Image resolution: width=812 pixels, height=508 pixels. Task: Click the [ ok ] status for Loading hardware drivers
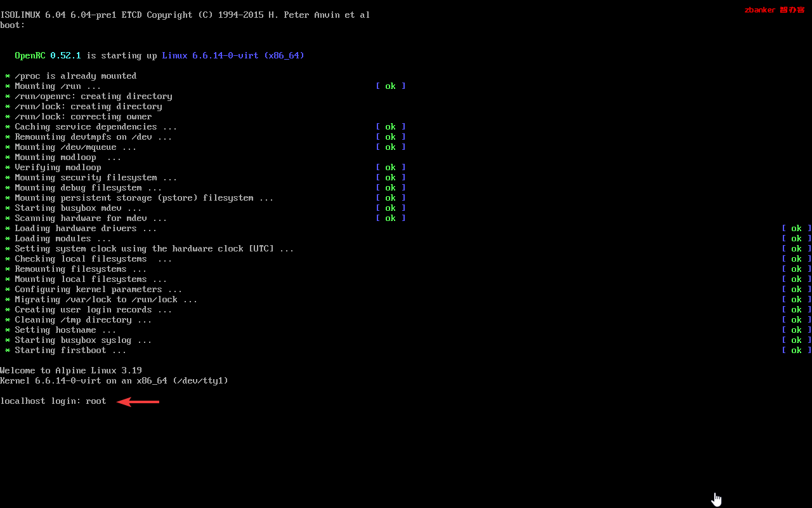(x=797, y=229)
